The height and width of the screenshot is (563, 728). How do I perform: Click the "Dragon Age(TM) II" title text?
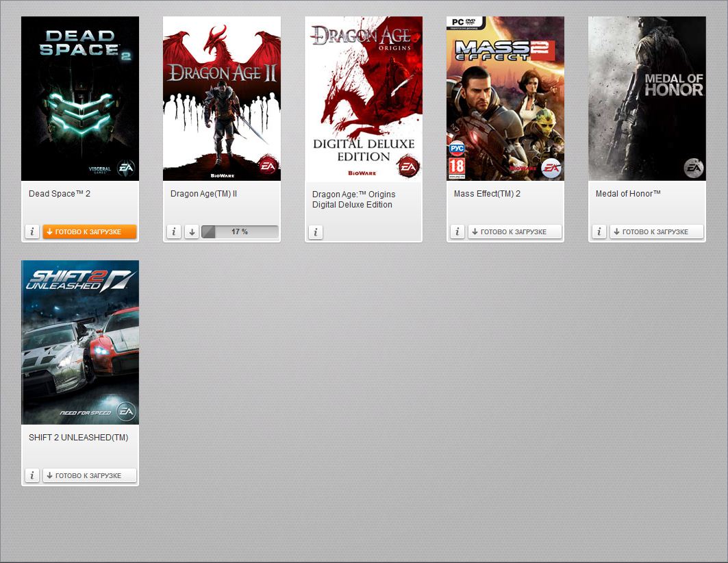(203, 194)
